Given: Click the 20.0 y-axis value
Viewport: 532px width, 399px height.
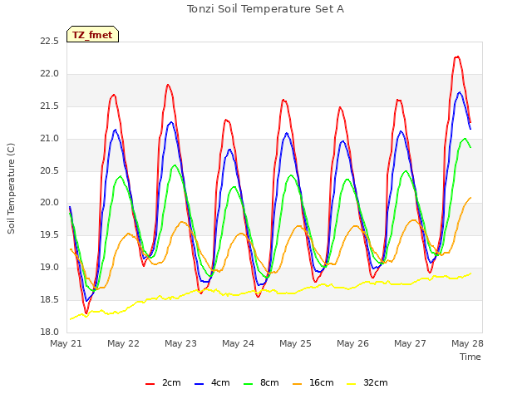Looking at the screenshot, I should click(49, 203).
